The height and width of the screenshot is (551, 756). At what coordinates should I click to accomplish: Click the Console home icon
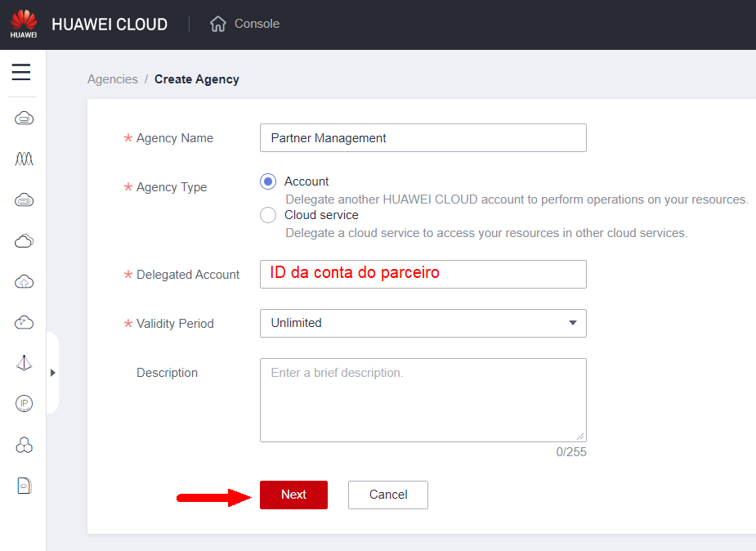click(x=217, y=25)
